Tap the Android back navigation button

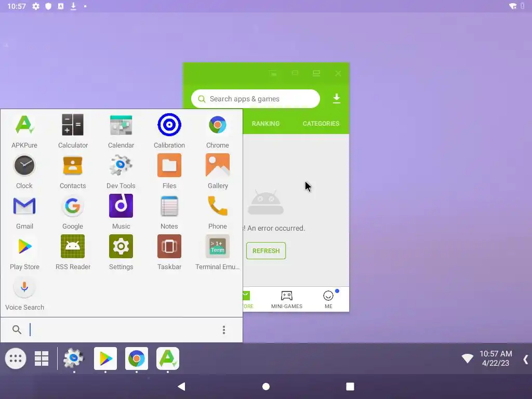coord(181,387)
